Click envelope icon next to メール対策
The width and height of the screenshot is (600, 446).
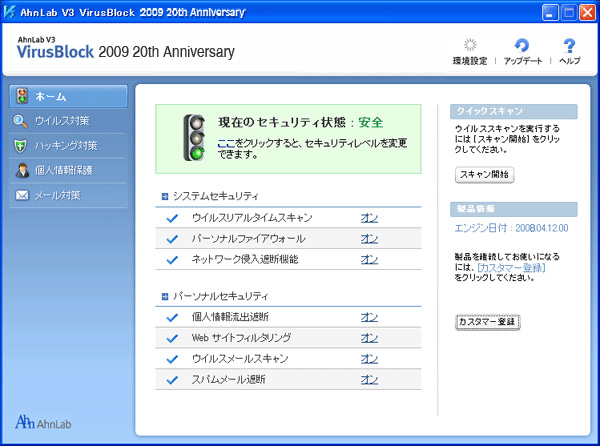coord(22,195)
